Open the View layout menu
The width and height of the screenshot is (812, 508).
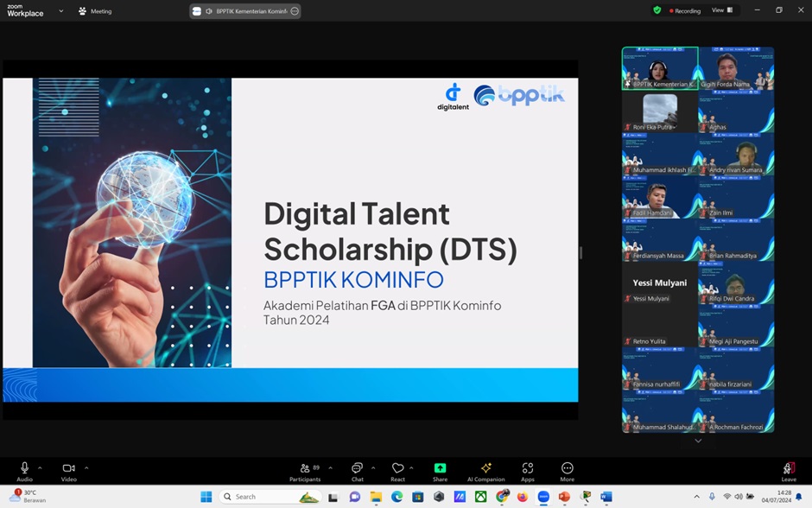(721, 10)
